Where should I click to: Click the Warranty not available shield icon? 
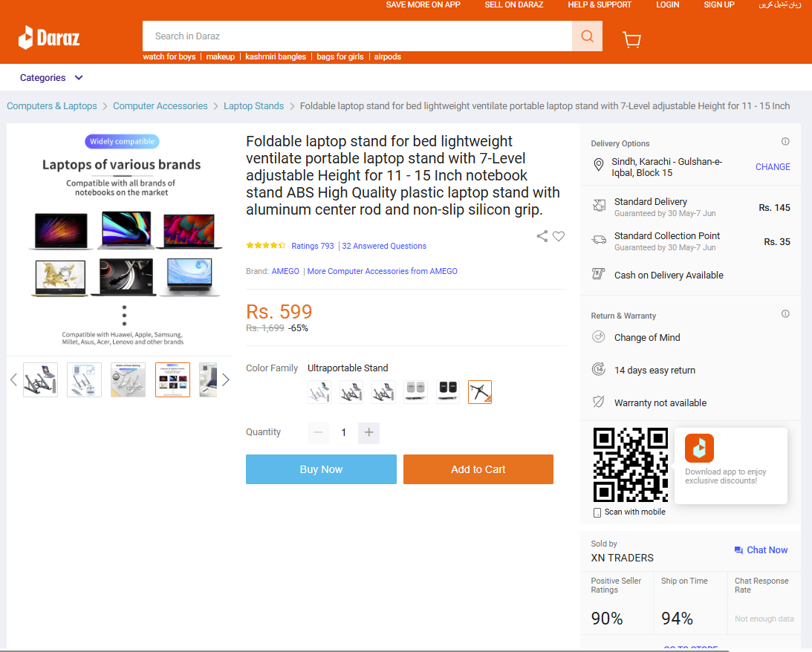pyautogui.click(x=598, y=402)
